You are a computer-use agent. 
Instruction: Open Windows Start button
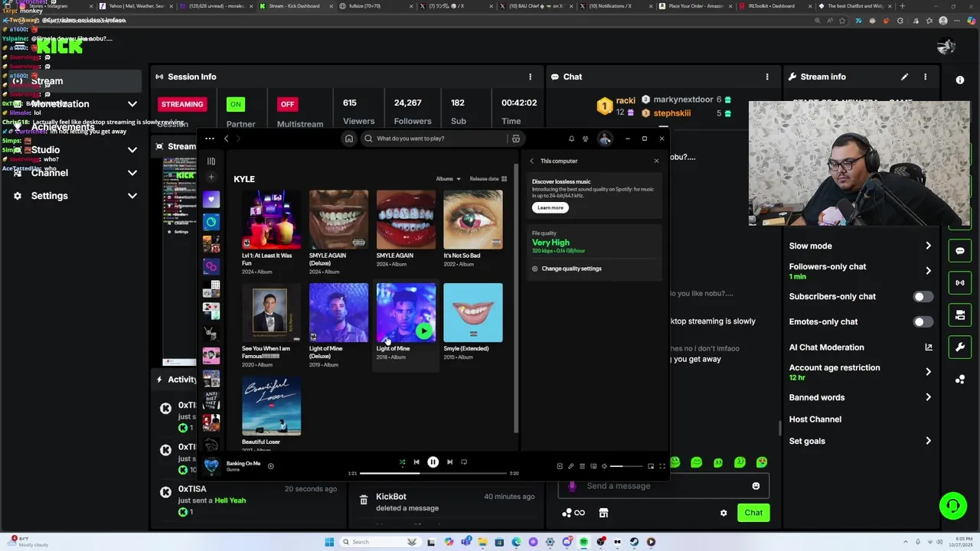(329, 542)
